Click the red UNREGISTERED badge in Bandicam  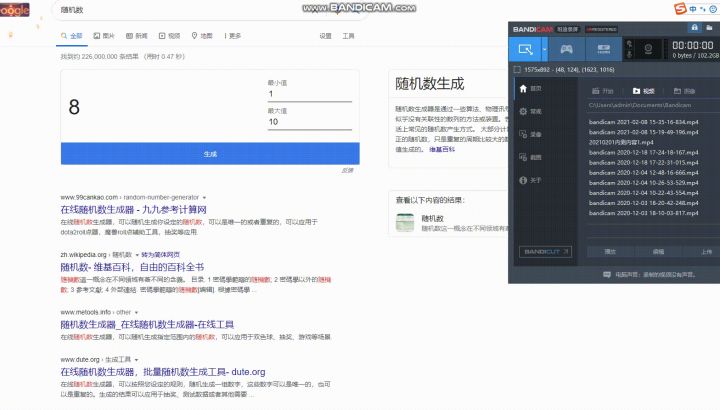(x=601, y=29)
